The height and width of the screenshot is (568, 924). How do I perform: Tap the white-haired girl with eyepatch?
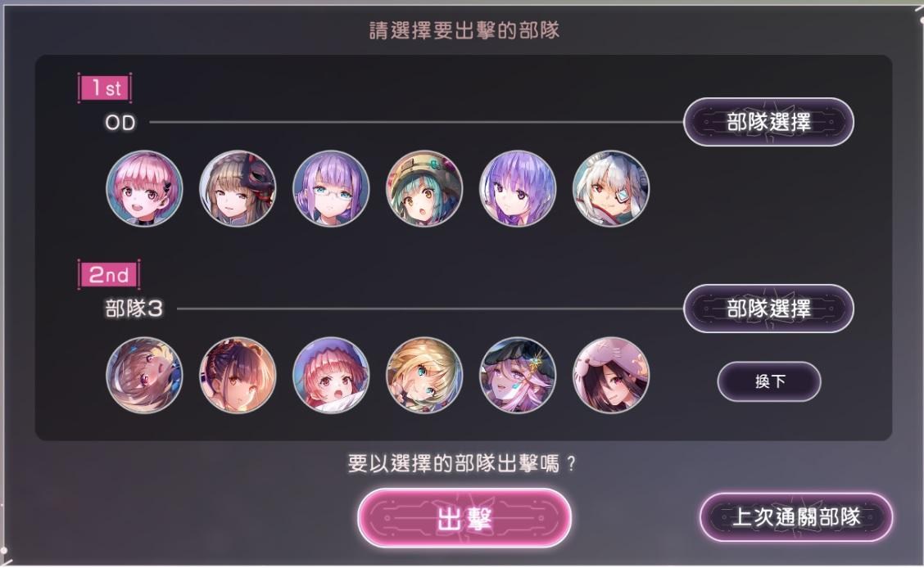[611, 189]
